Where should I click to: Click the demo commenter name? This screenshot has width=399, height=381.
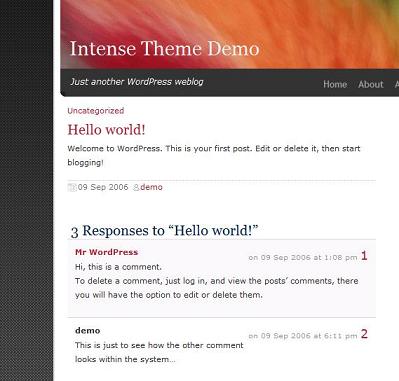(x=88, y=330)
